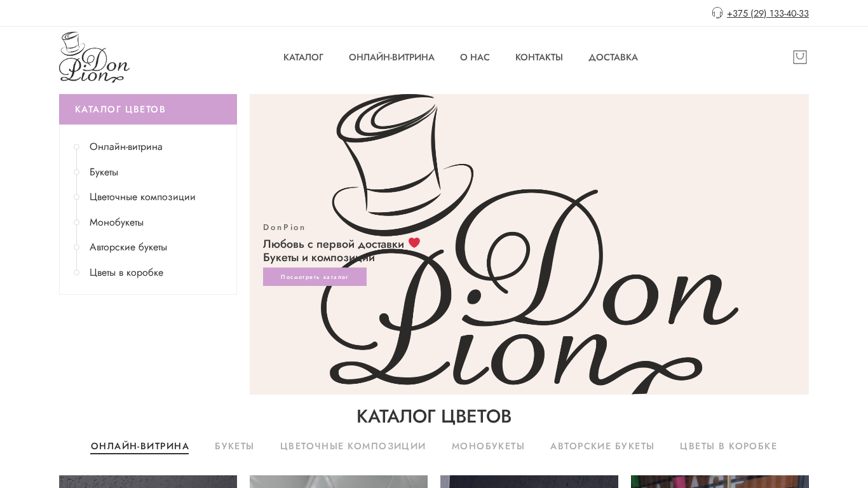Switch to the МОНОБУКЕТЫ tab
868x488 pixels.
[x=488, y=446]
